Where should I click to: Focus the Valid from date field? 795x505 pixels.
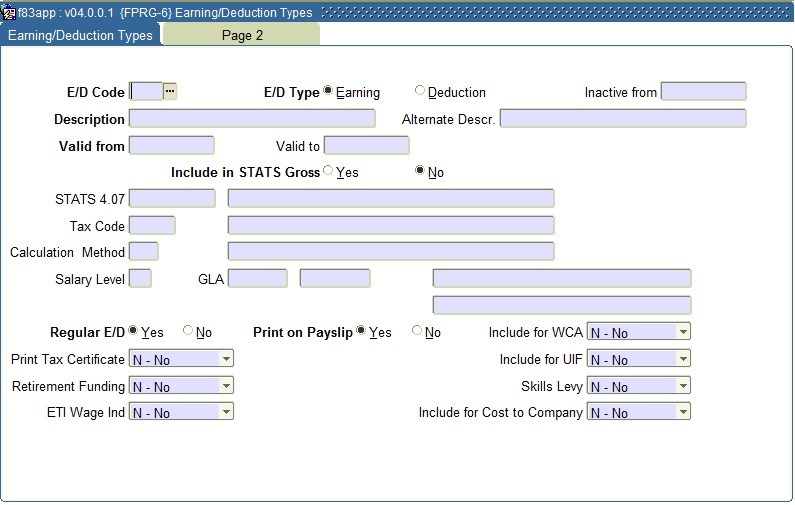click(x=171, y=146)
